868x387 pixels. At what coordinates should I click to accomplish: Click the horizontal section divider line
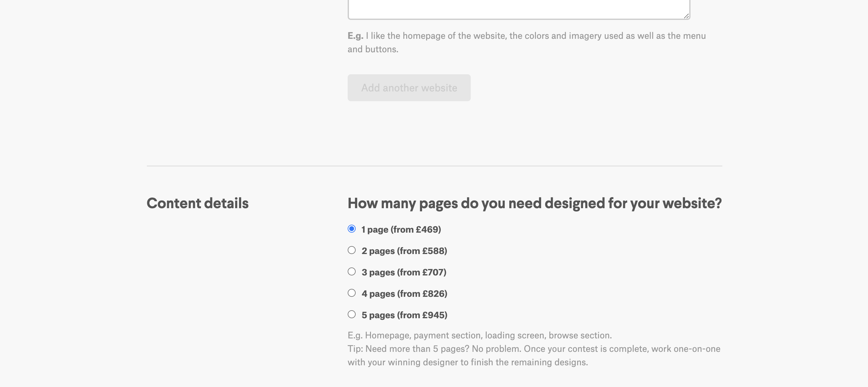[434, 166]
